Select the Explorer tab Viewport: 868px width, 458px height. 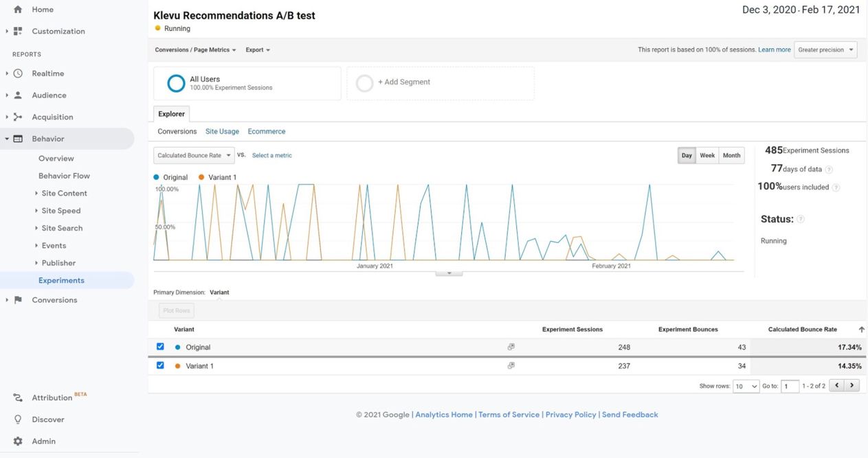coord(171,114)
